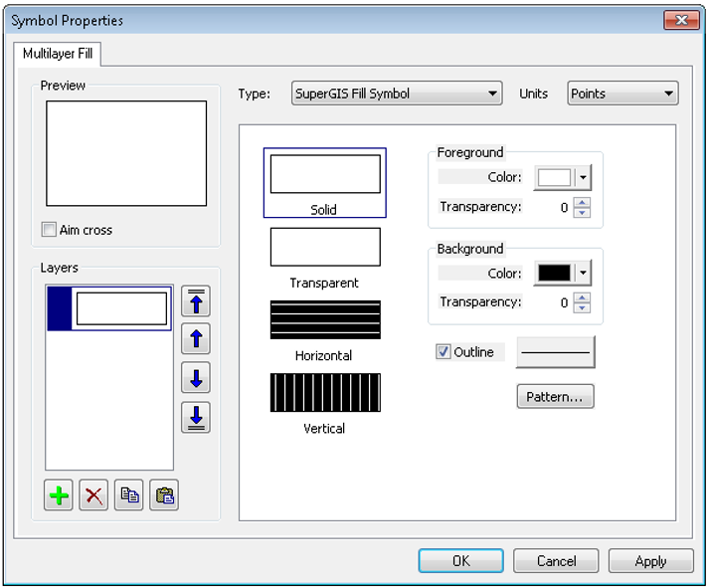Uncheck the Outline checkbox

click(443, 352)
